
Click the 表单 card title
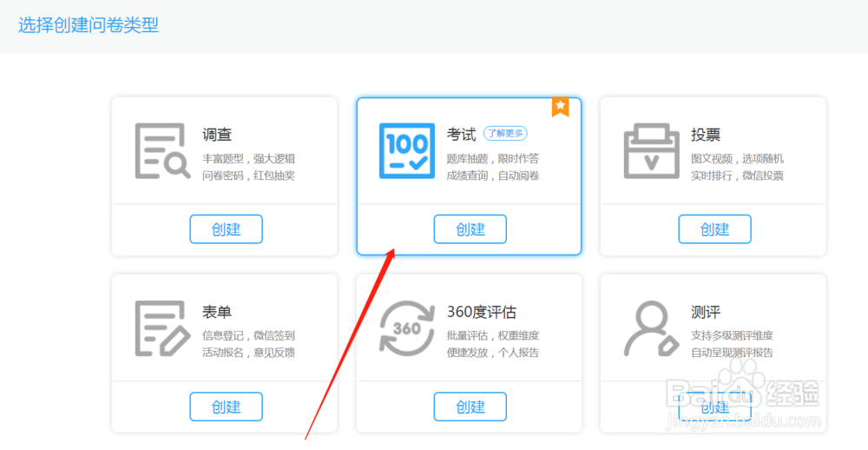coord(217,312)
